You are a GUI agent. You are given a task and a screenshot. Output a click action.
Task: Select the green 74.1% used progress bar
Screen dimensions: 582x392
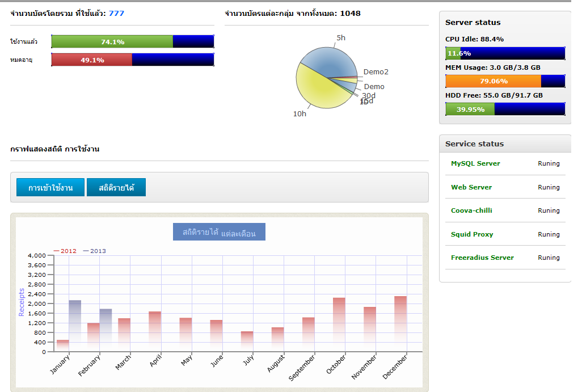click(112, 41)
